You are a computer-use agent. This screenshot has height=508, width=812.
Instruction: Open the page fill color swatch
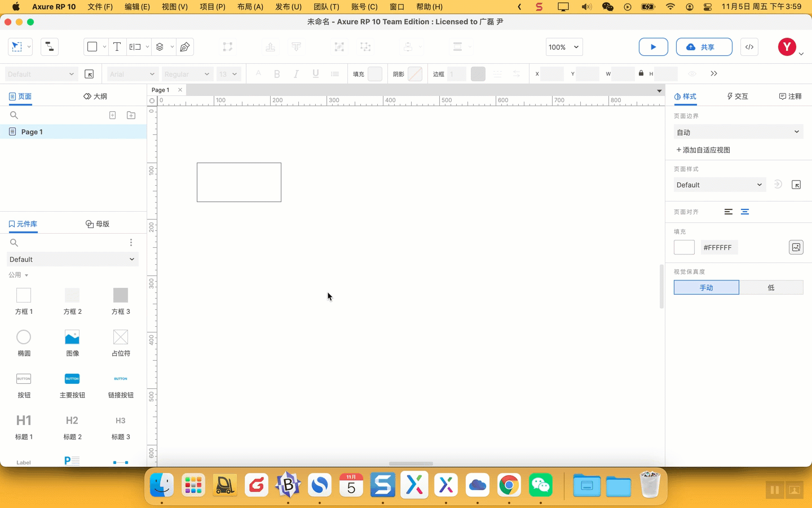click(684, 247)
